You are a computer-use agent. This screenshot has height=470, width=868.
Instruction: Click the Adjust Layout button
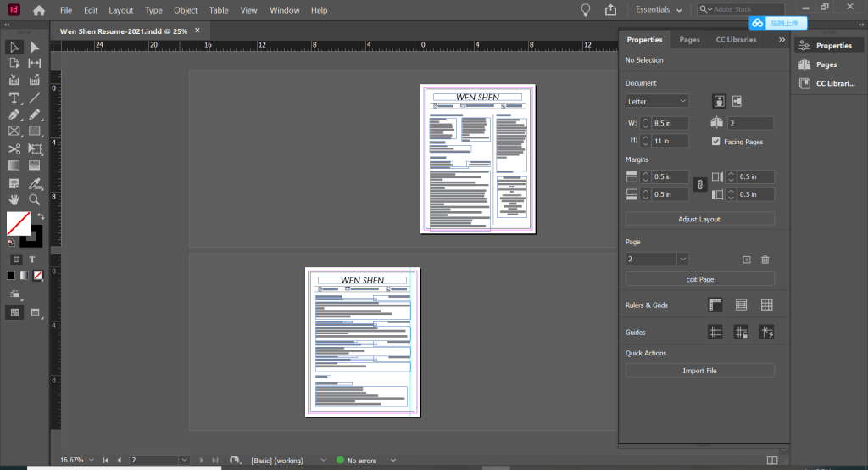[x=699, y=219]
